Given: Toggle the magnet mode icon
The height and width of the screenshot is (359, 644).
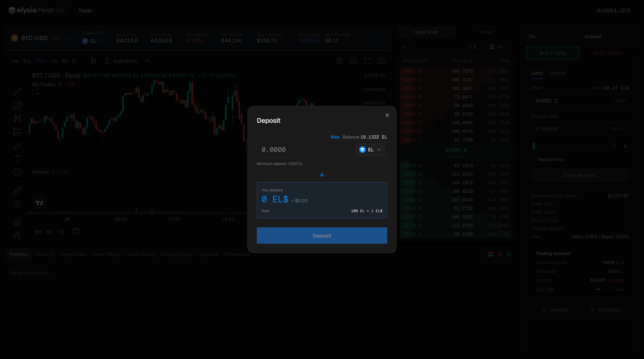Looking at the screenshot, I should [18, 222].
